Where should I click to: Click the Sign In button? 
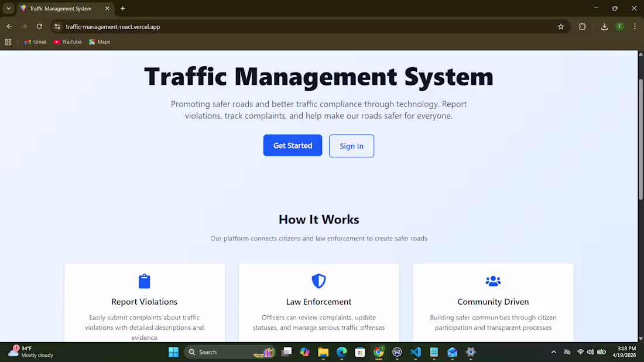click(351, 146)
